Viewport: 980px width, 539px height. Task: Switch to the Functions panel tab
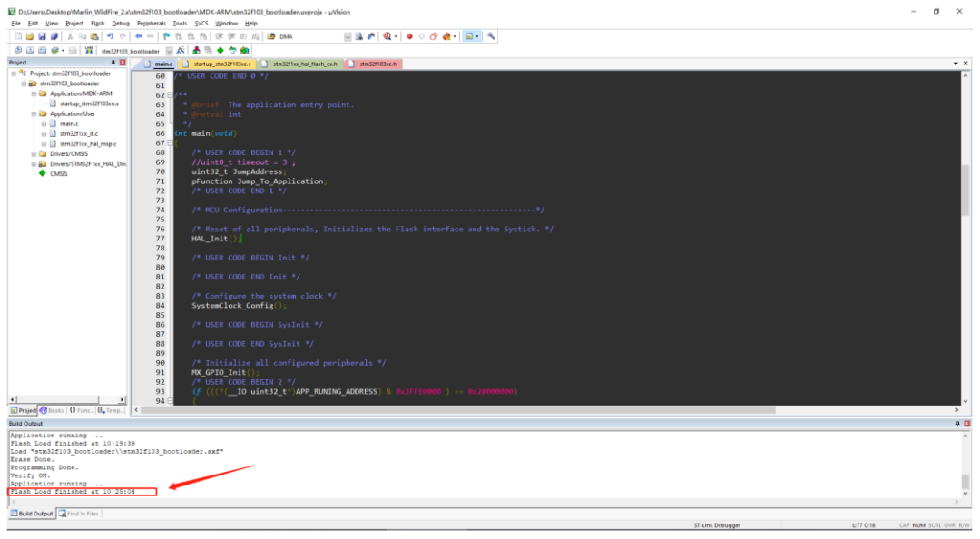81,410
